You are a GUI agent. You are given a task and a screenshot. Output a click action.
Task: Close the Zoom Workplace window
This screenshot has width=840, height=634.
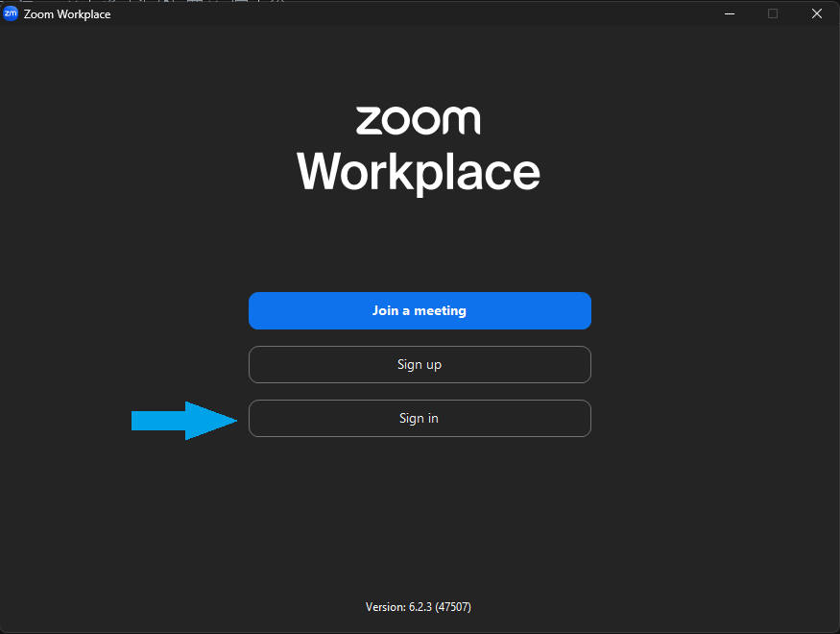tap(816, 13)
